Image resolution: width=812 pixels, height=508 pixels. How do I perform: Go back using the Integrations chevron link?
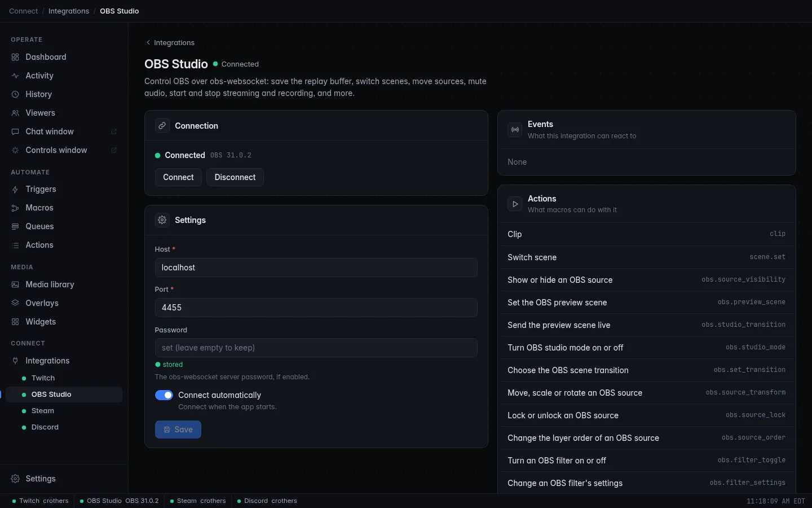click(170, 43)
